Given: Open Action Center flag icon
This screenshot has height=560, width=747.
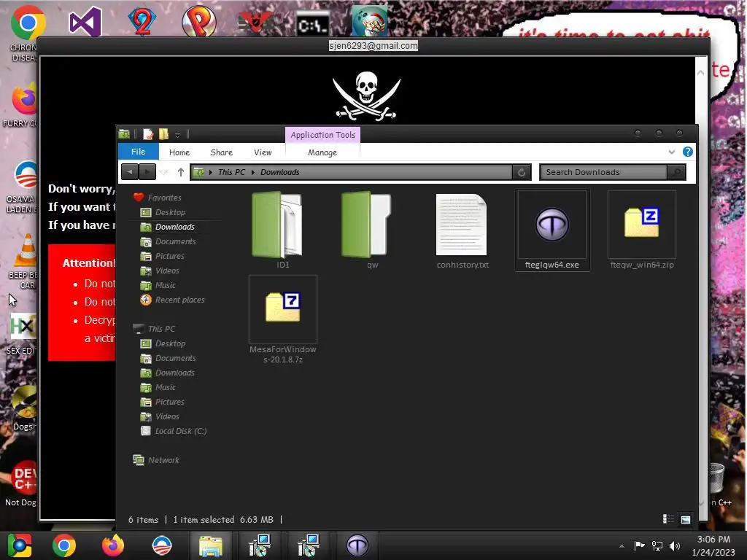Looking at the screenshot, I should (639, 545).
